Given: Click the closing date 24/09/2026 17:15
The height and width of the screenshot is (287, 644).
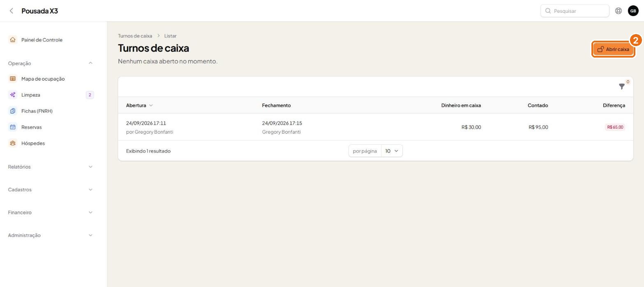Looking at the screenshot, I should pos(282,123).
